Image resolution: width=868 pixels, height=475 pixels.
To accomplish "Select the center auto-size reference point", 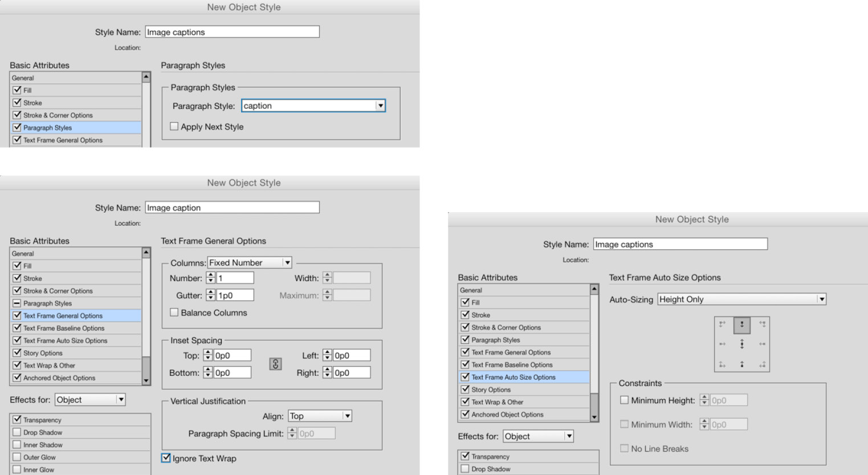I will pos(741,344).
